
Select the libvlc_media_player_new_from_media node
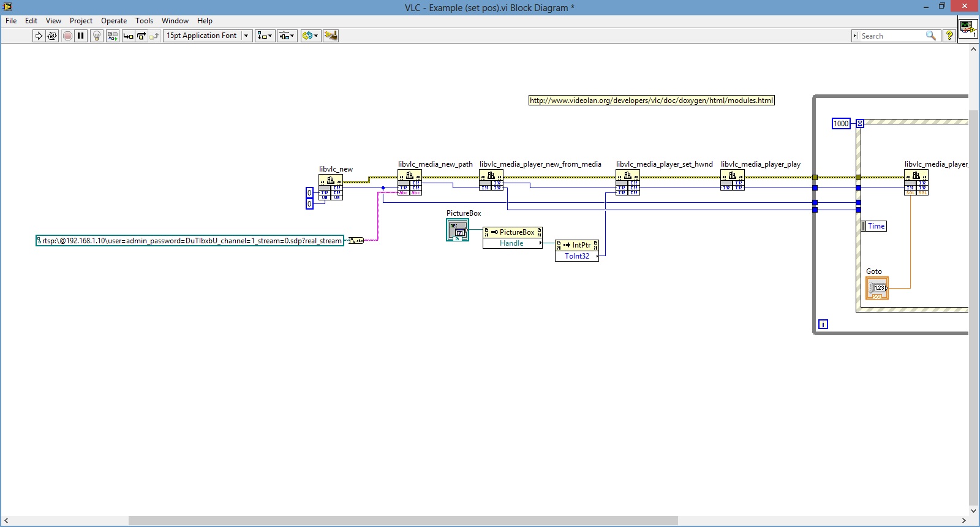tap(491, 180)
